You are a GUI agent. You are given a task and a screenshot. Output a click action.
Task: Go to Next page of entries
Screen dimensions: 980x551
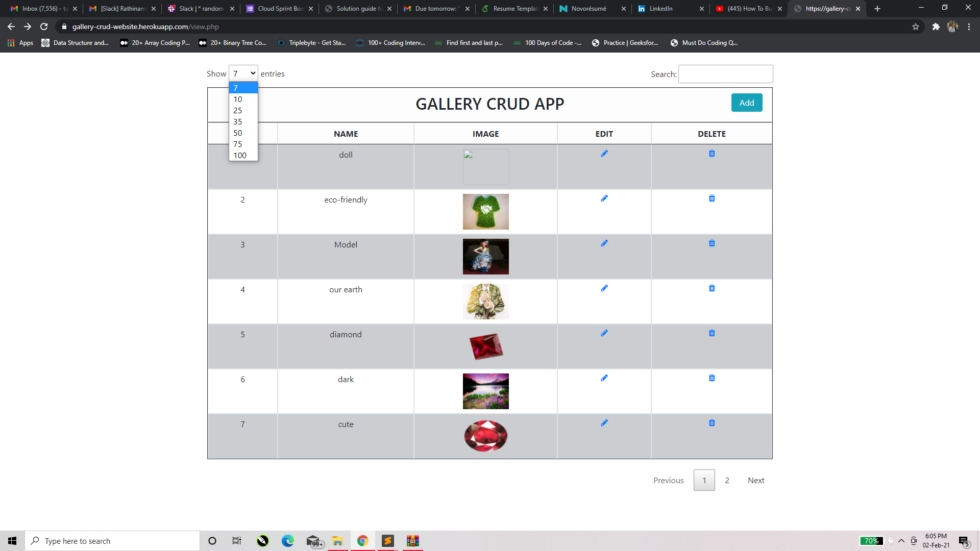(x=756, y=480)
